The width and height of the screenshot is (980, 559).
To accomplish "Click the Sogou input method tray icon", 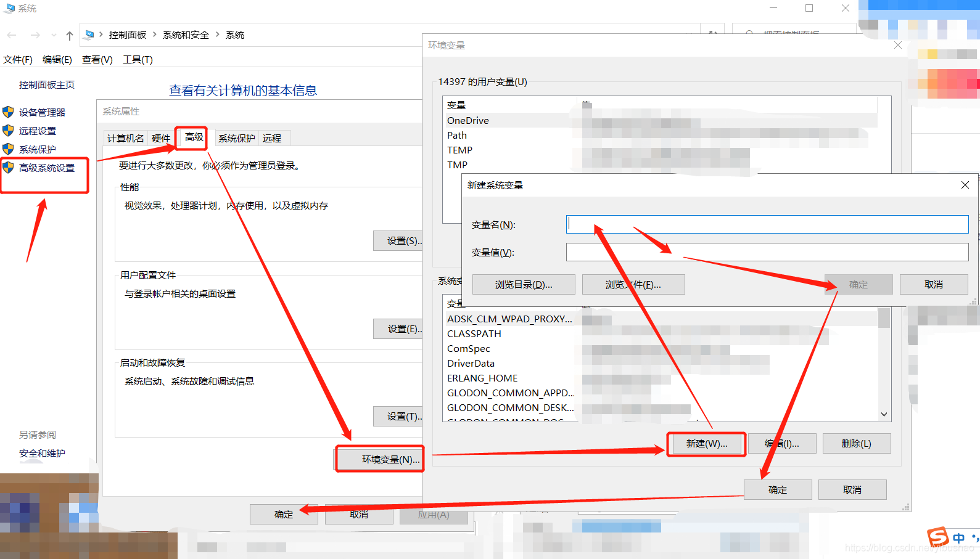I will point(937,537).
